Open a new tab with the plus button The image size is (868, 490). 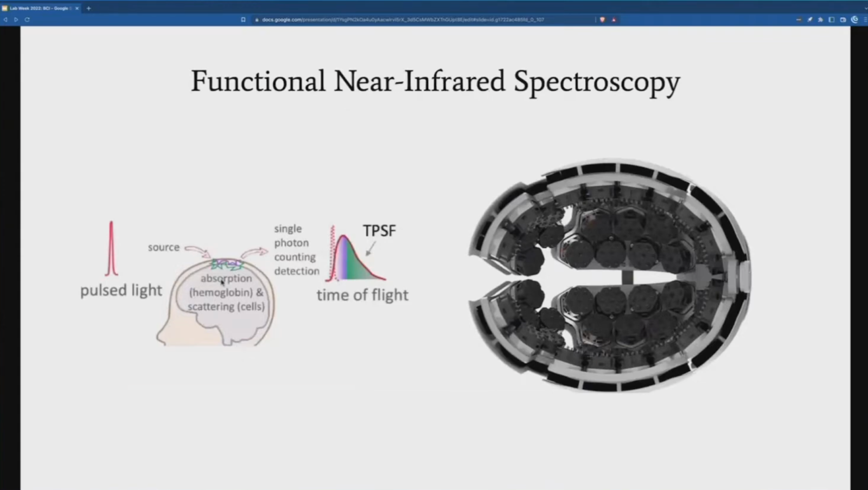[x=88, y=8]
